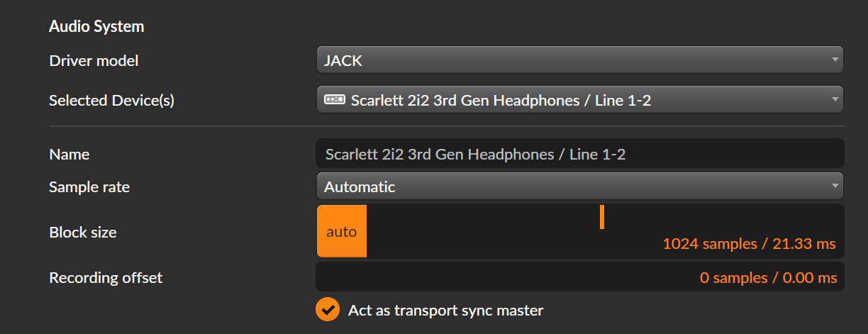The width and height of the screenshot is (868, 334).
Task: Click the Selected Device(s) dropdown arrow
Action: point(835,100)
